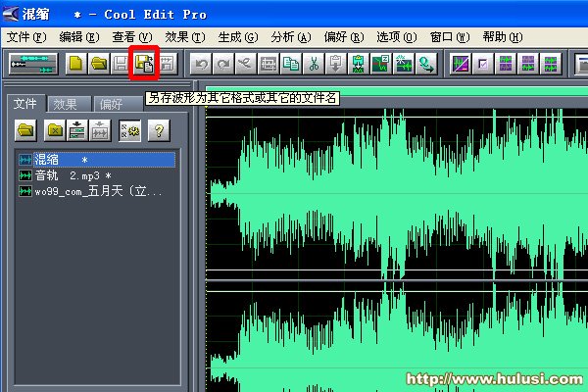This screenshot has width=588, height=392.
Task: Click the Redo arrow icon
Action: click(x=223, y=64)
